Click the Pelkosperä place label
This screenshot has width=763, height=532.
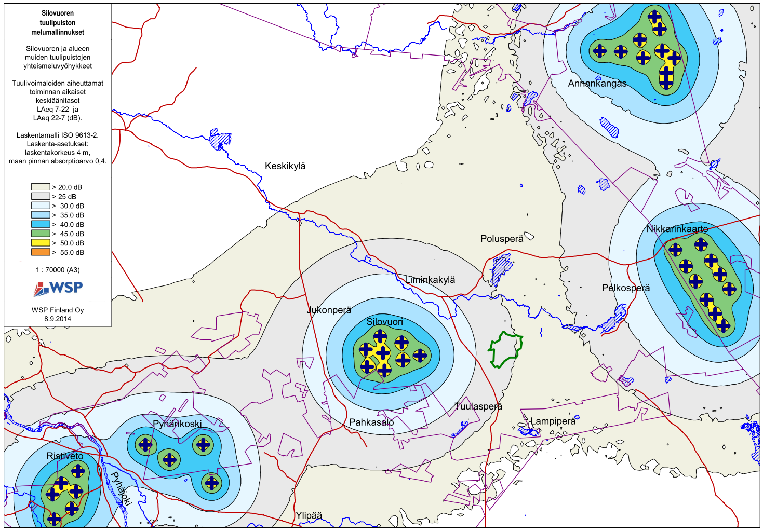[x=626, y=288]
